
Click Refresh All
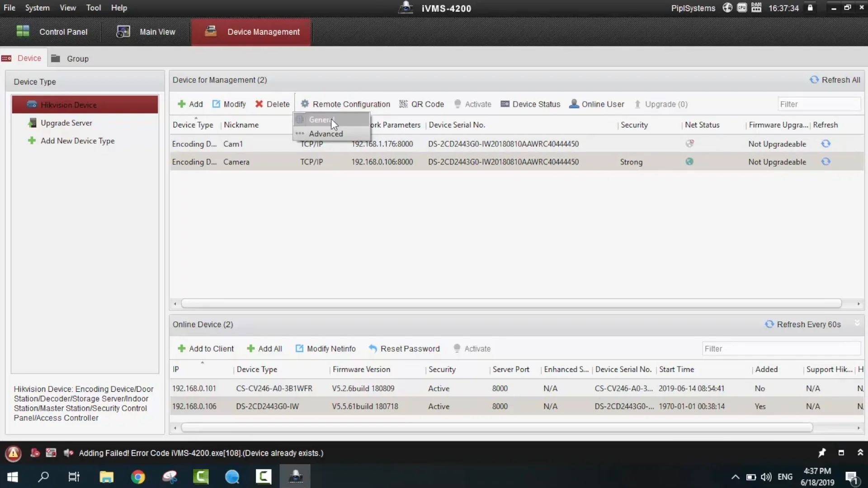click(835, 80)
